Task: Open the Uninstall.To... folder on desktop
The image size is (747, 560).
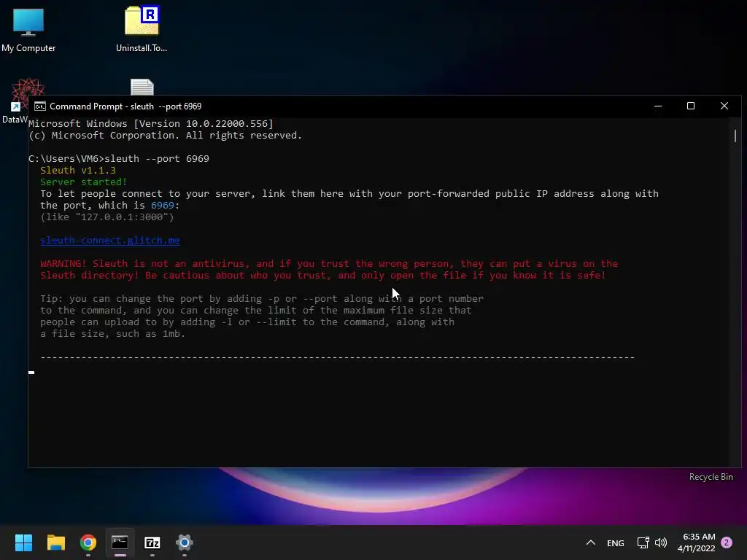Action: [142, 29]
